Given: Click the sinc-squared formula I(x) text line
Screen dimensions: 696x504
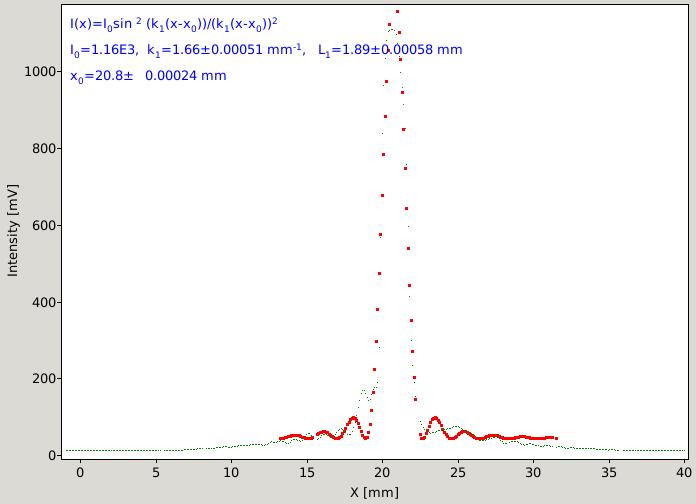Looking at the screenshot, I should tap(174, 24).
